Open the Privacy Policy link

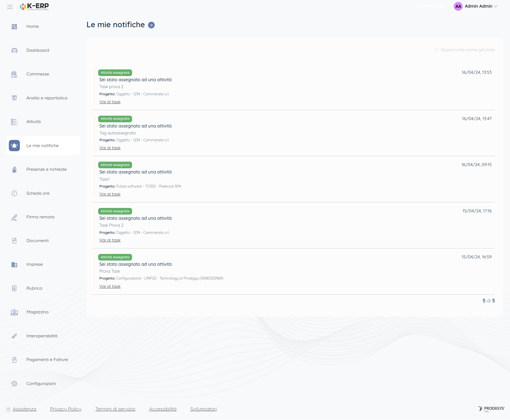[x=66, y=409]
